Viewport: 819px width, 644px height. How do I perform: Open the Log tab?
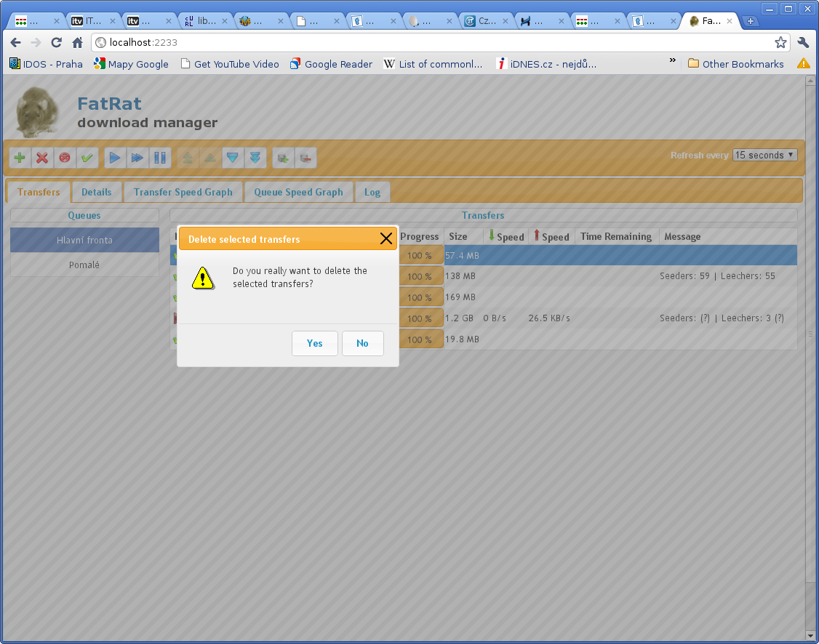tap(372, 192)
